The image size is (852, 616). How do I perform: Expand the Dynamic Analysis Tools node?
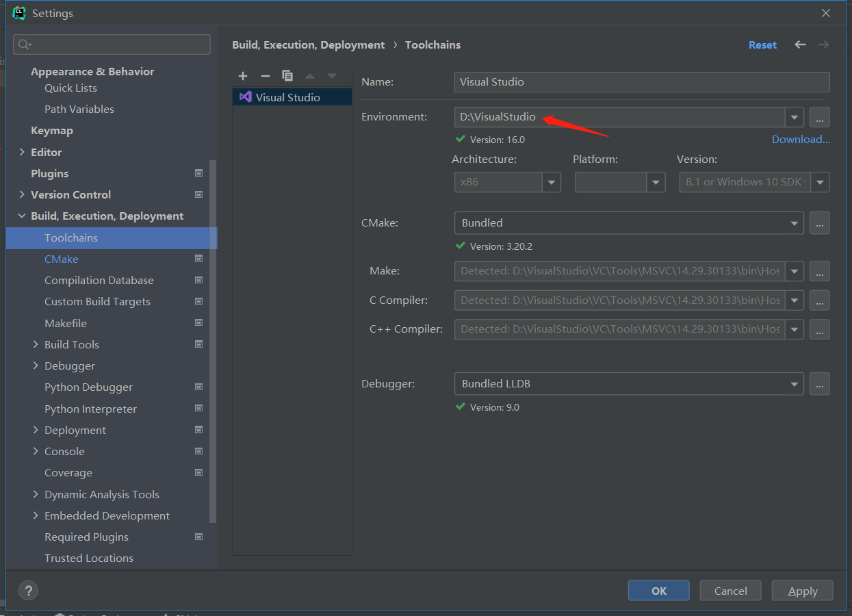pos(36,494)
